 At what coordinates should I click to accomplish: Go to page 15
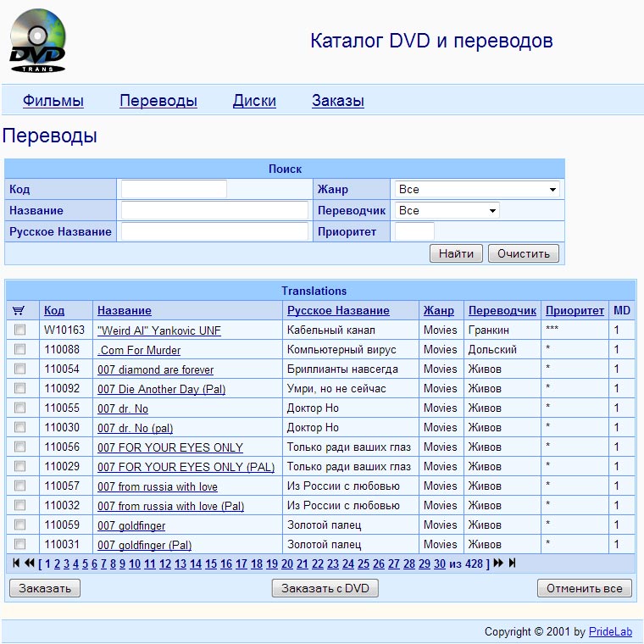click(x=211, y=563)
